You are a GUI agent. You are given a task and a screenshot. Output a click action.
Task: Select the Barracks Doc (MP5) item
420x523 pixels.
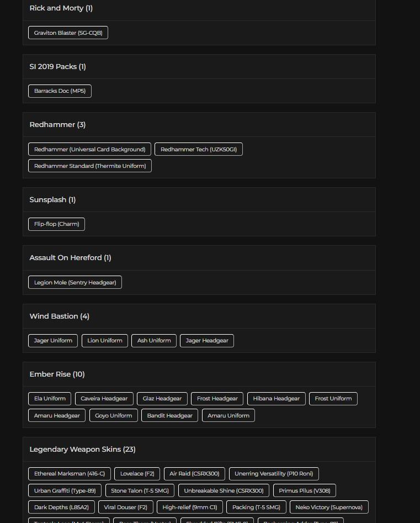coord(60,91)
